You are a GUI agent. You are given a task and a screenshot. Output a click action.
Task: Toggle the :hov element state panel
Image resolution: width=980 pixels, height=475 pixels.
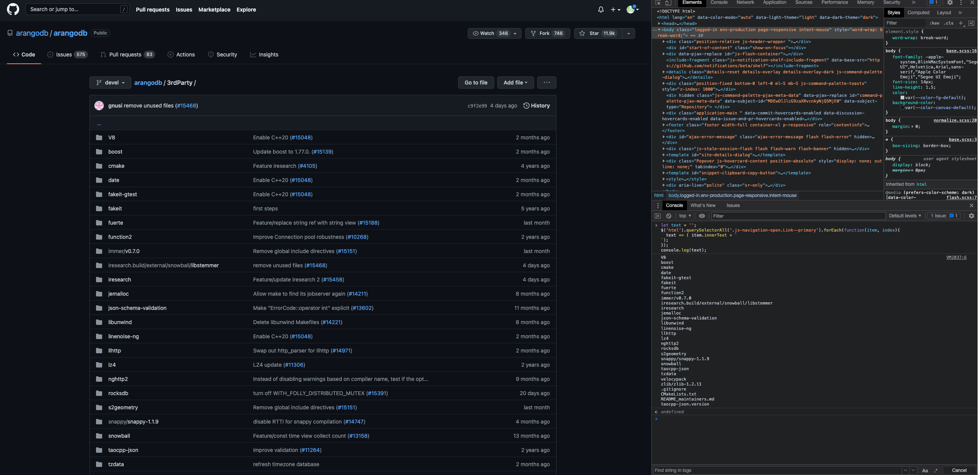[934, 23]
